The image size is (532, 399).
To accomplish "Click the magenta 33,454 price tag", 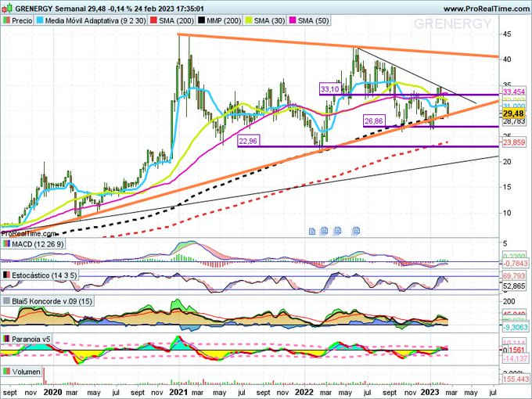I will (514, 92).
